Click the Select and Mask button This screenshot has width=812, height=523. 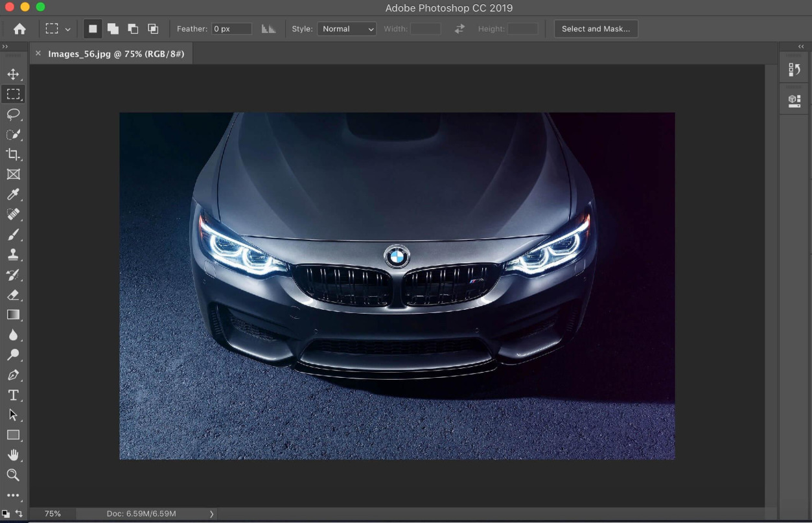(x=596, y=29)
